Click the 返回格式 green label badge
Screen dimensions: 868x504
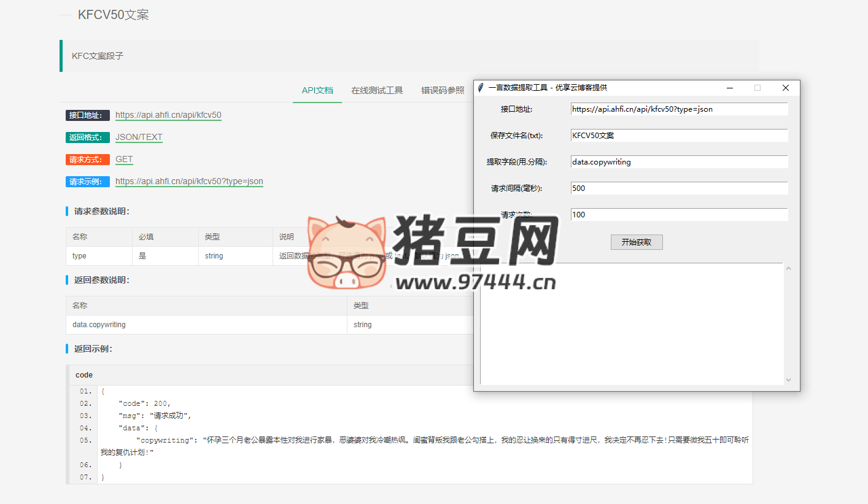point(88,138)
